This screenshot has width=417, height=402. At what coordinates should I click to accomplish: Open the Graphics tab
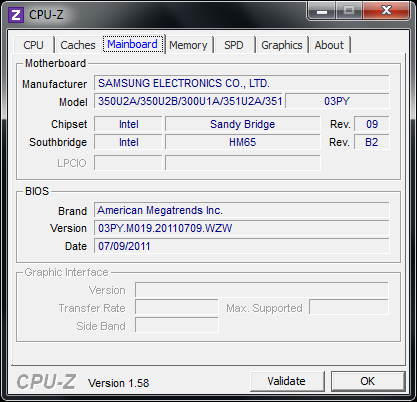pos(282,45)
